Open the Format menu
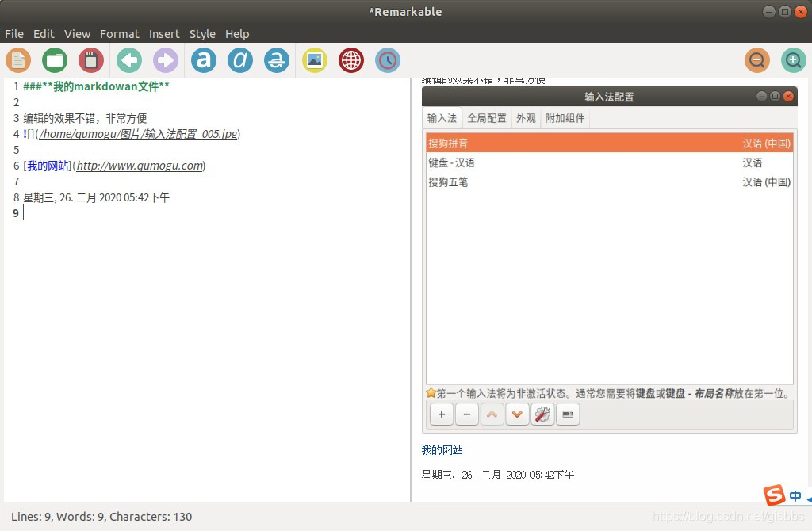 [x=120, y=34]
